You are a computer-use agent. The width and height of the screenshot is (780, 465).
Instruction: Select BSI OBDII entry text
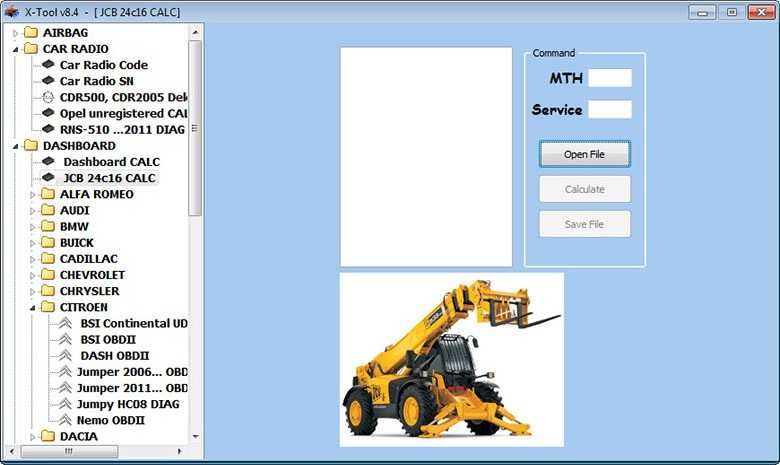coord(108,339)
